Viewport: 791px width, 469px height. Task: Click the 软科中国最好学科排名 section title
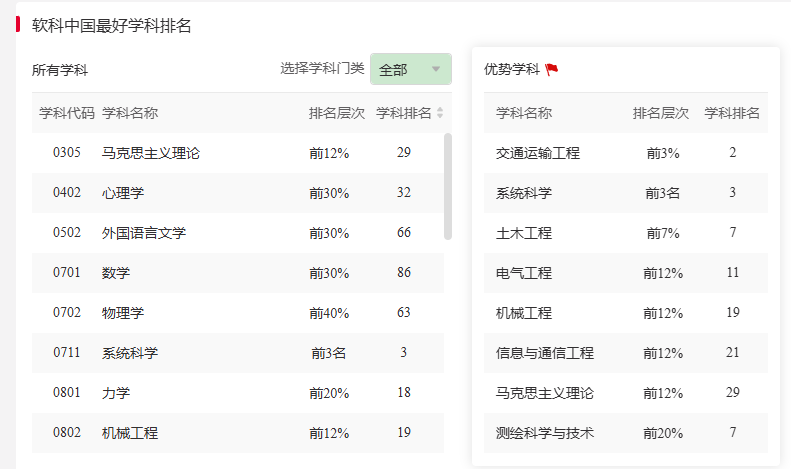(x=111, y=26)
